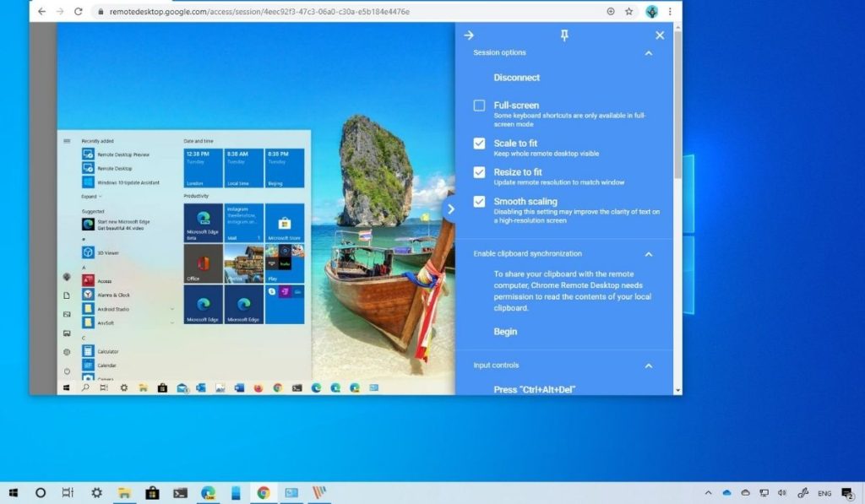This screenshot has height=504, width=865.
Task: Open Task View on the local taskbar
Action: pos(68,492)
